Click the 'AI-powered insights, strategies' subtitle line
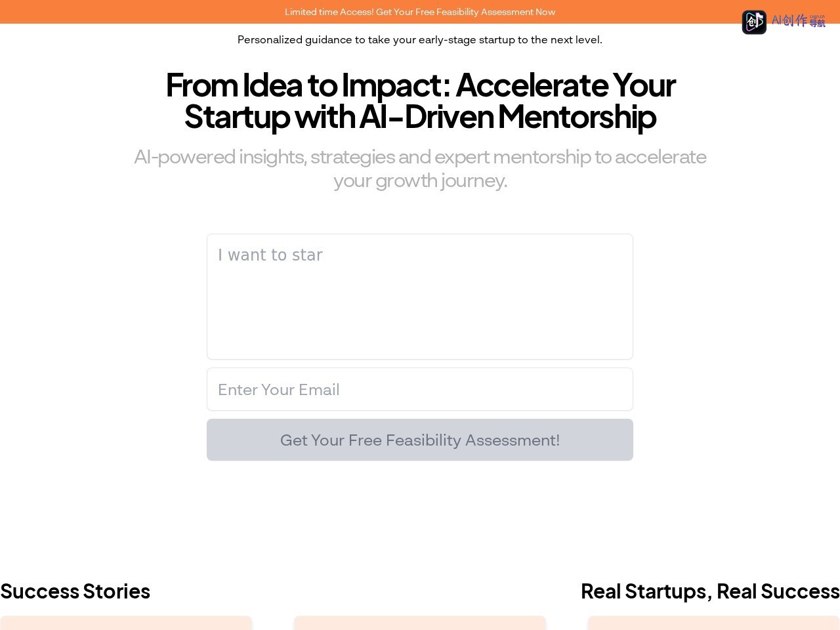Viewport: 840px width, 630px height. tap(420, 157)
